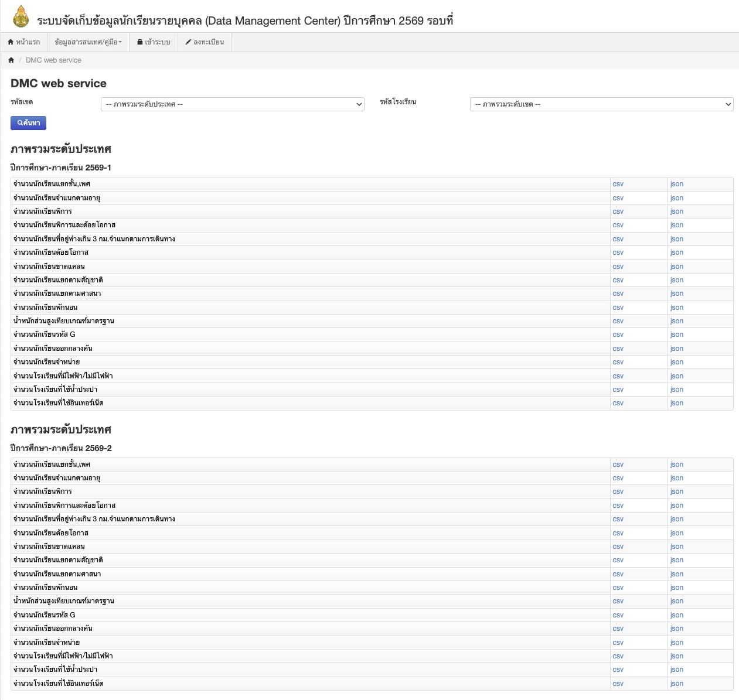739x700 pixels.
Task: Click the ค้นหา search button
Action: 28,123
